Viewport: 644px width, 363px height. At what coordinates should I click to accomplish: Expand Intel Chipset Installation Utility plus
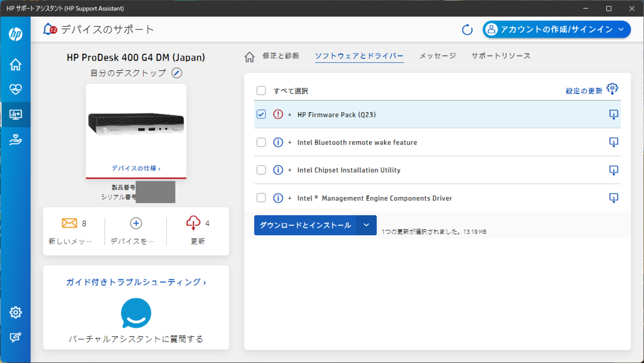(x=290, y=170)
